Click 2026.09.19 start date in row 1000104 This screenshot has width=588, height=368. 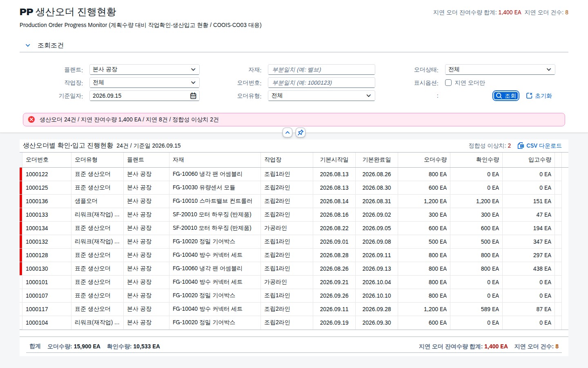coord(334,323)
